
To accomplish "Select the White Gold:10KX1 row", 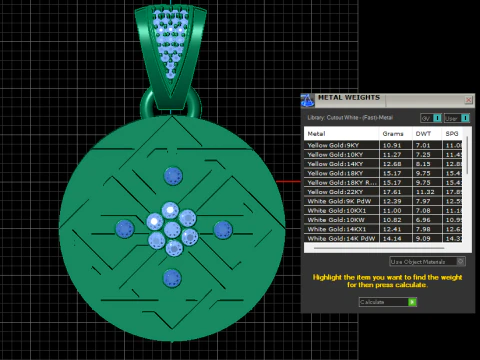I will 383,211.
